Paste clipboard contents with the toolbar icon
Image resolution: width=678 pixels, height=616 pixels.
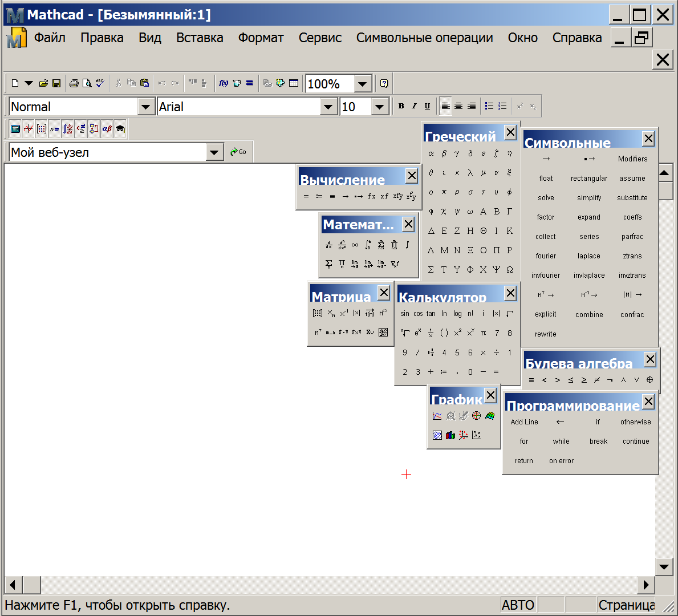tap(144, 83)
